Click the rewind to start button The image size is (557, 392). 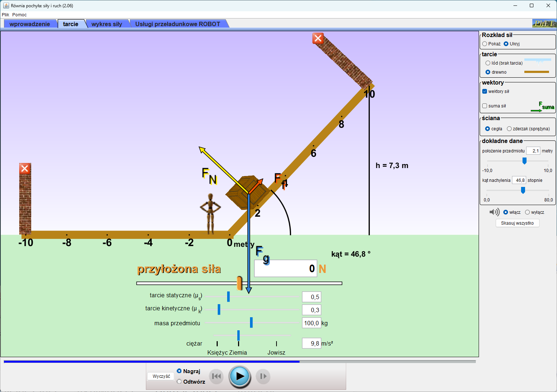(x=217, y=376)
